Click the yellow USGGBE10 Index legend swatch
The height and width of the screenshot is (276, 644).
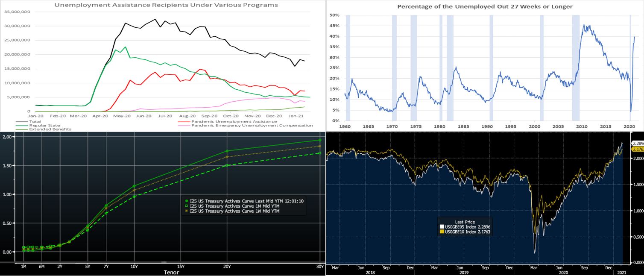click(x=442, y=232)
